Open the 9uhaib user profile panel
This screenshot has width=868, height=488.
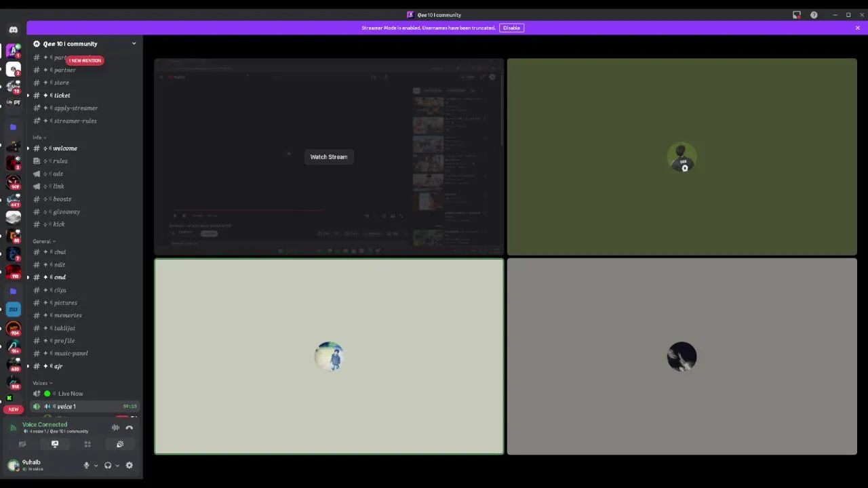[x=41, y=466]
